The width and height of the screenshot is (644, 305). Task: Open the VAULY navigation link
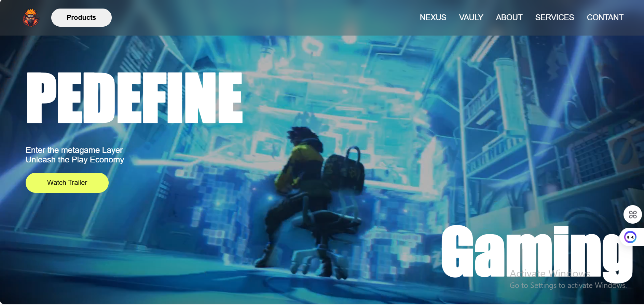(x=471, y=17)
